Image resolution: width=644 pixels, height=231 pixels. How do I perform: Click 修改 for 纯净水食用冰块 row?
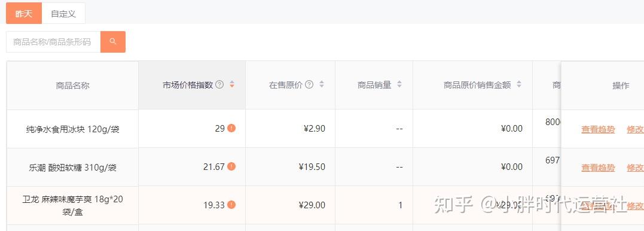pyautogui.click(x=635, y=129)
